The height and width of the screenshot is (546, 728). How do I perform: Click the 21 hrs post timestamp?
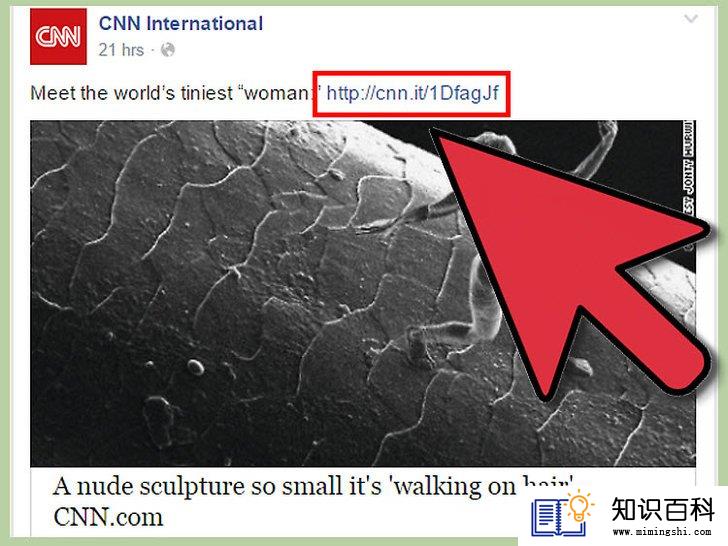point(121,50)
